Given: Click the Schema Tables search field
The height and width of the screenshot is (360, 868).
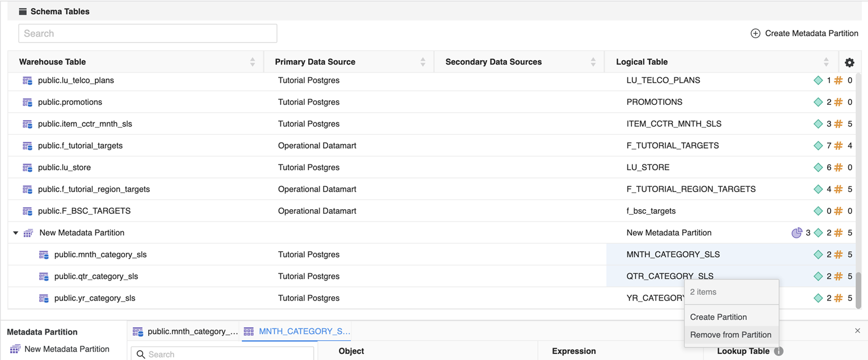Looking at the screenshot, I should point(148,33).
